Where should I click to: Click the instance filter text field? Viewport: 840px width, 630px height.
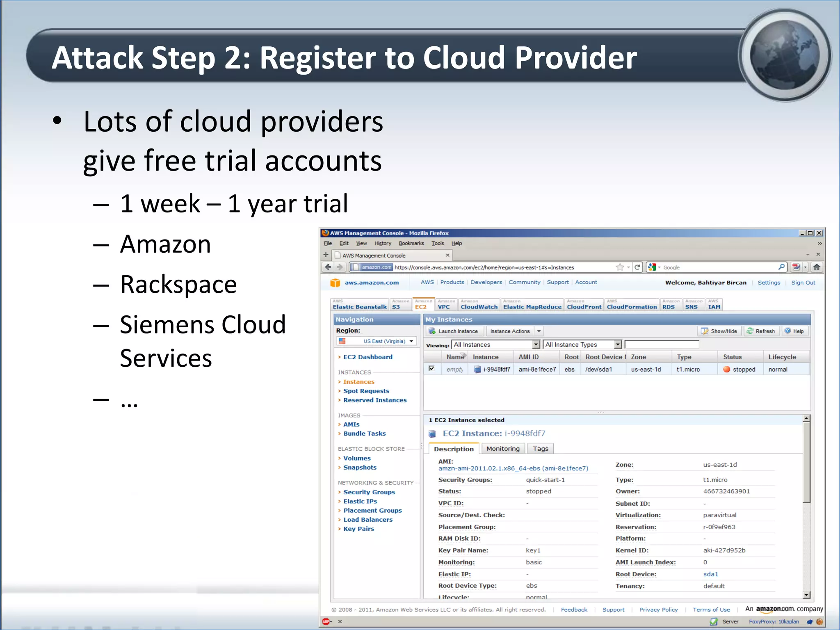pos(661,345)
